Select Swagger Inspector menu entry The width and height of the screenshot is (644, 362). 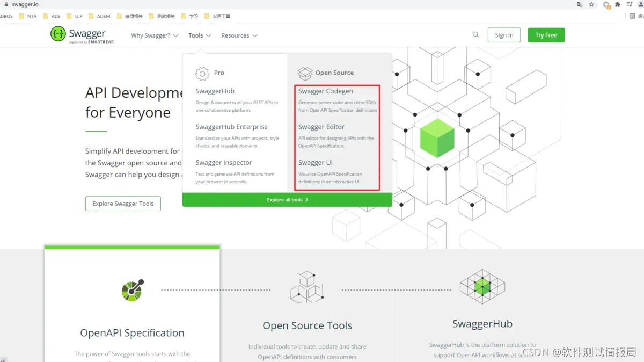point(224,163)
